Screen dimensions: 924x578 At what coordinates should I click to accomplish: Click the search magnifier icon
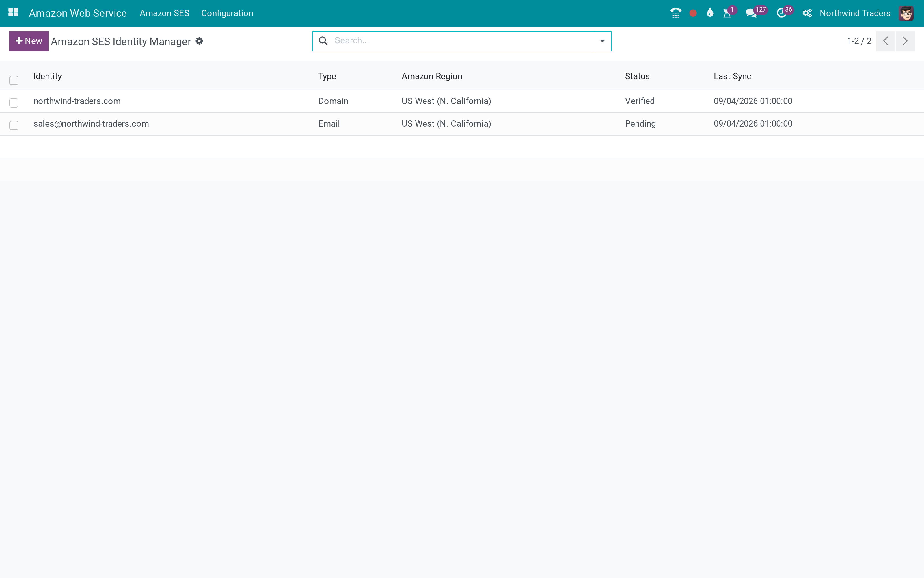point(323,41)
